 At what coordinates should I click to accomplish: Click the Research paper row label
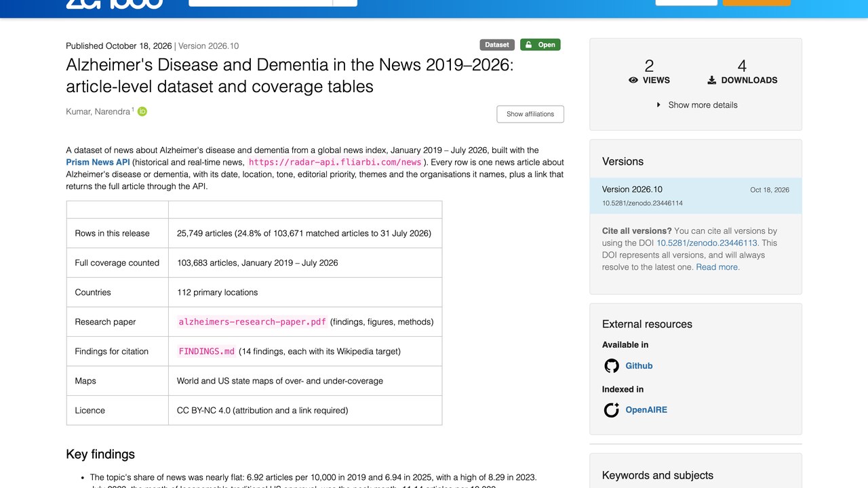click(x=105, y=322)
